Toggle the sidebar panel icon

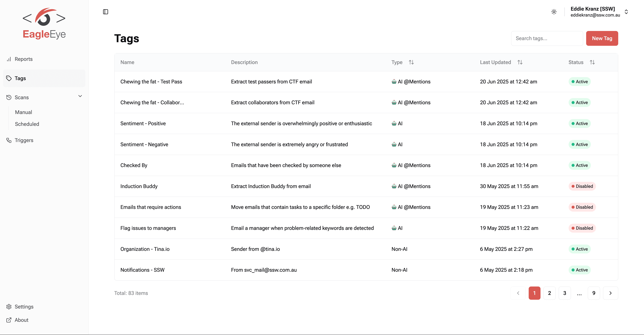(x=105, y=12)
